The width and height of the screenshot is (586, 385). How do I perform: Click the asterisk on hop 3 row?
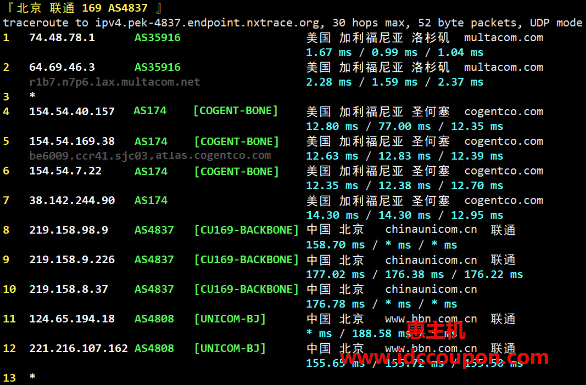(x=33, y=96)
